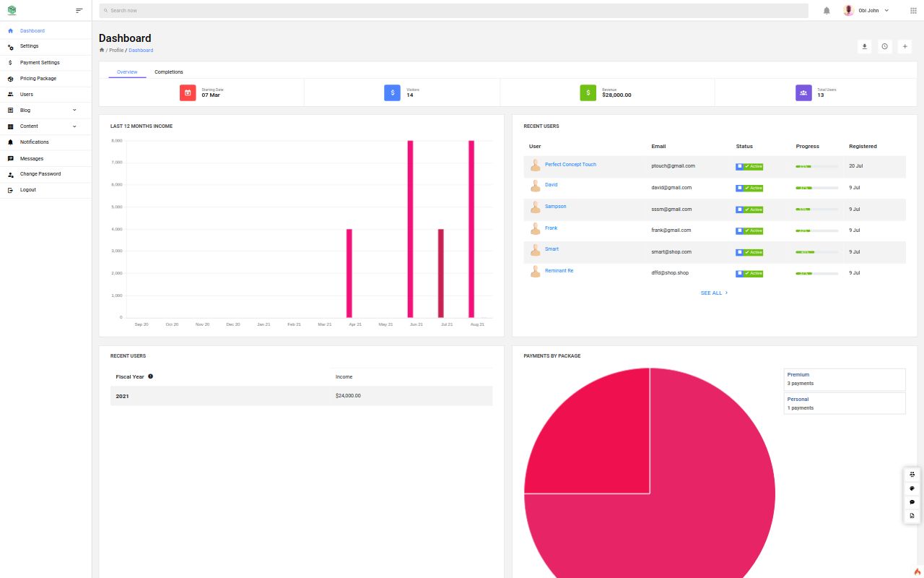Click the Users people icon in sidebar
The image size is (924, 578).
(x=10, y=95)
